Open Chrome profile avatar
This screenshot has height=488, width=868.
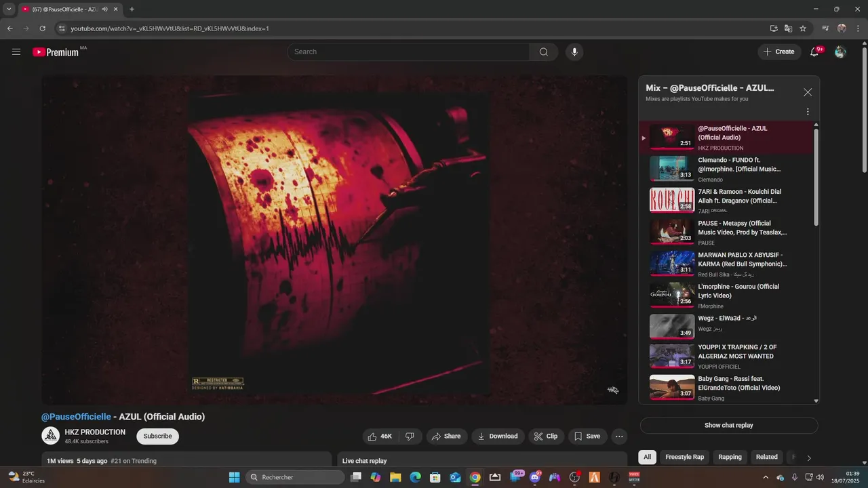(x=842, y=28)
